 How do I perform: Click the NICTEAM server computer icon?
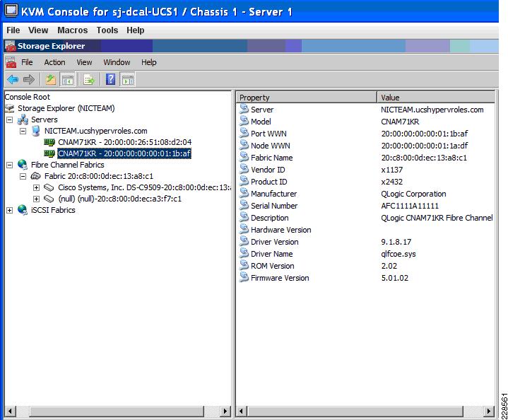pos(36,131)
